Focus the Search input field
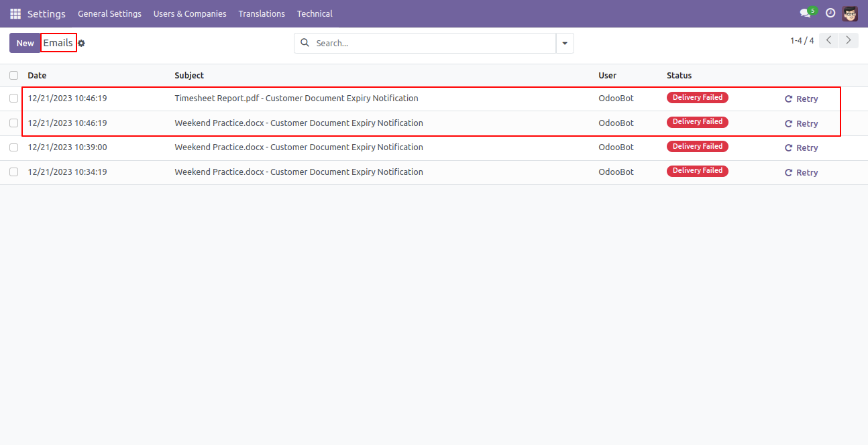 433,43
